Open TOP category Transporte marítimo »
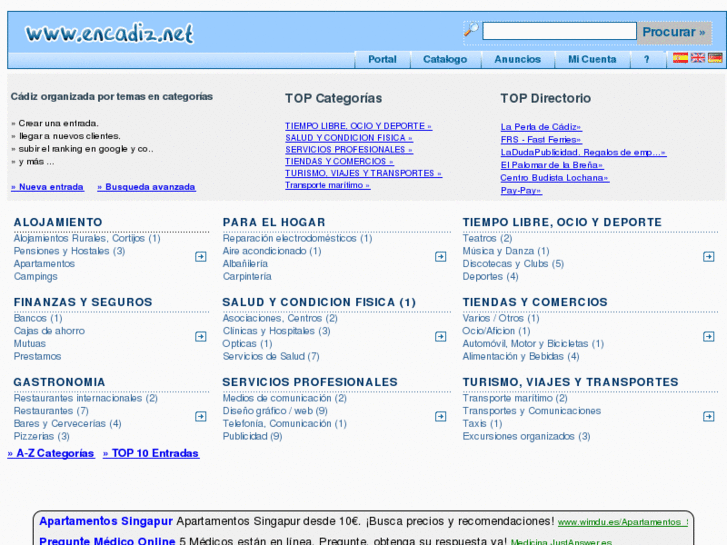This screenshot has width=727, height=545. [x=327, y=185]
